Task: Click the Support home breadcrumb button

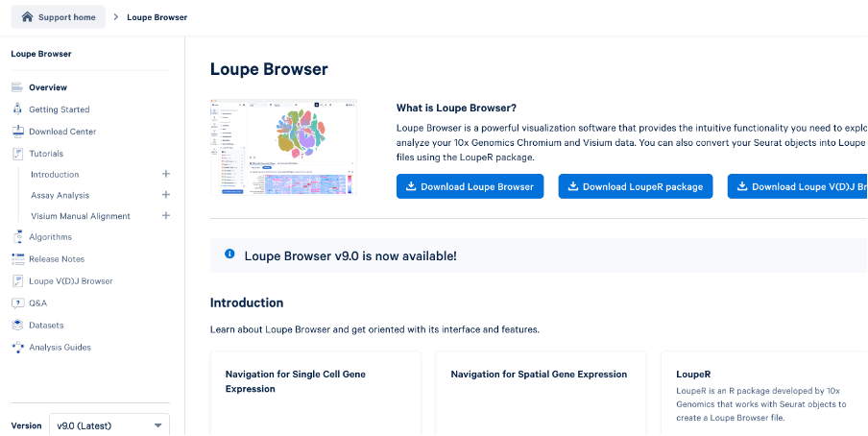Action: 59,17
